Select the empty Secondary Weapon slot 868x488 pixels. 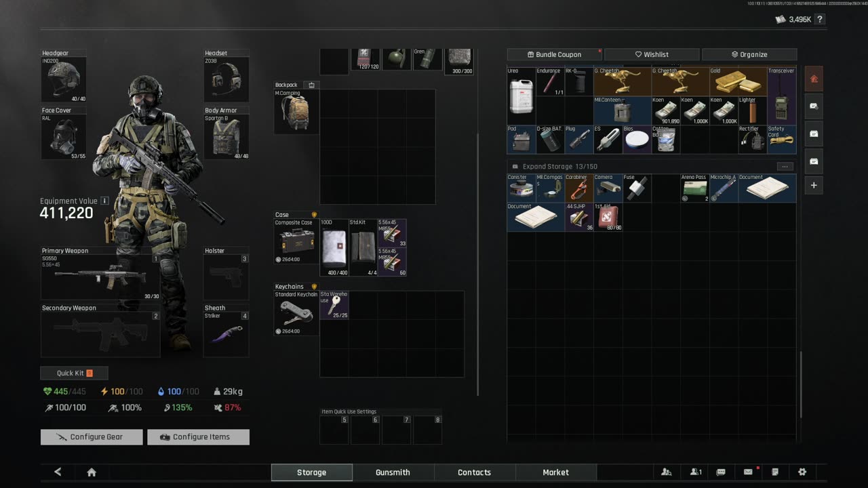(x=100, y=334)
